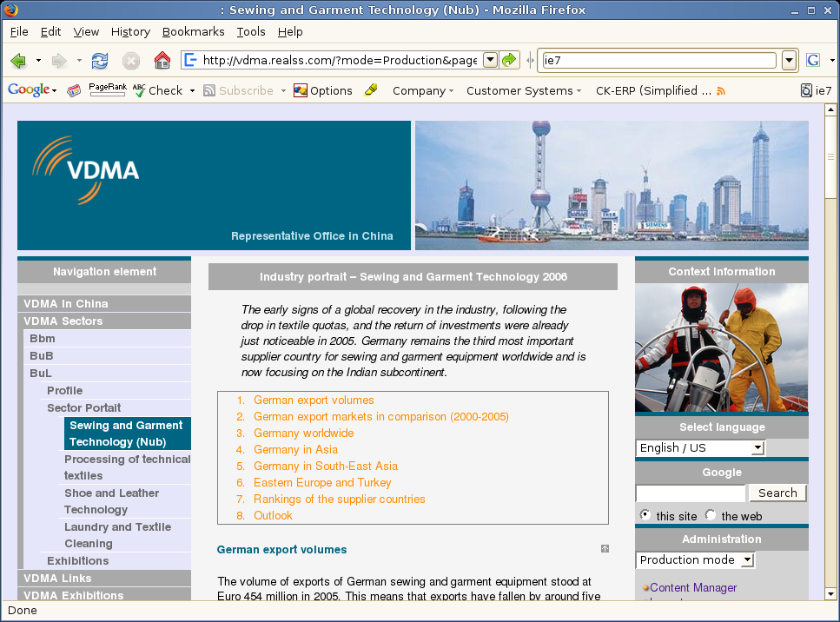Open the Bookmarks menu
Screen dimensions: 840x622
[193, 31]
